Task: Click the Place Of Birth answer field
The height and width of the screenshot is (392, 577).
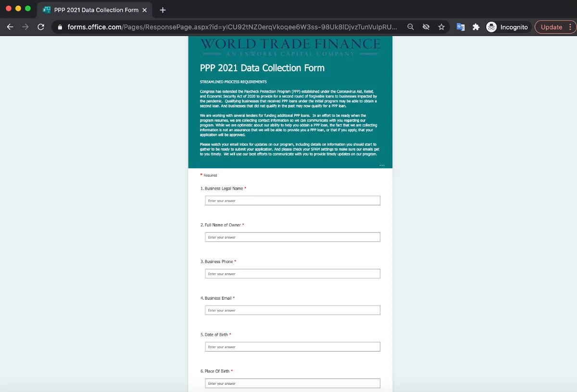Action: [292, 383]
